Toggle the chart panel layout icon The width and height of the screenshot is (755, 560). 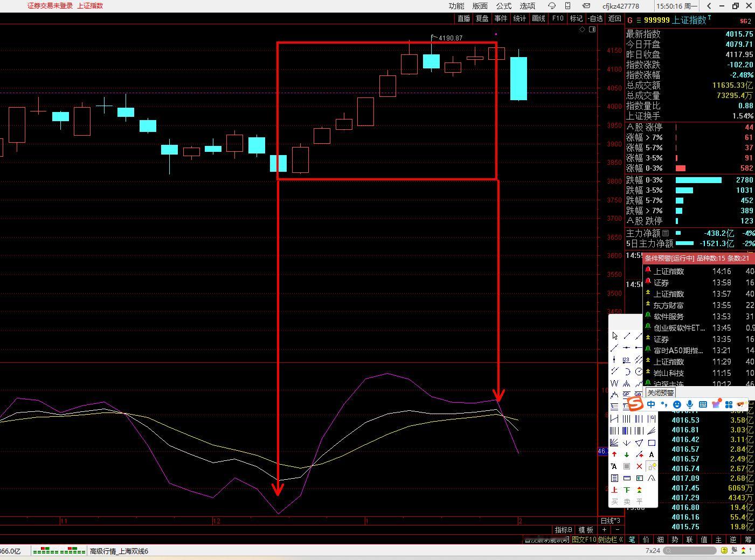pos(592,30)
